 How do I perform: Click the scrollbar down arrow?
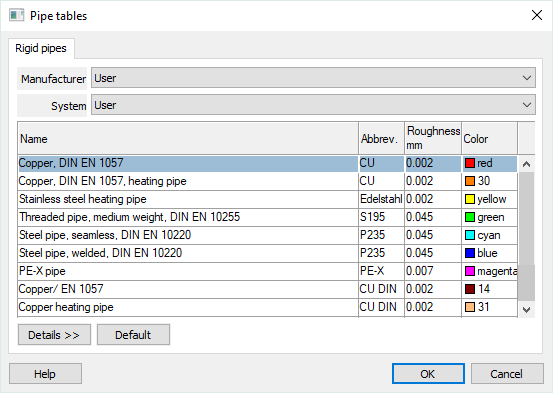tap(527, 310)
